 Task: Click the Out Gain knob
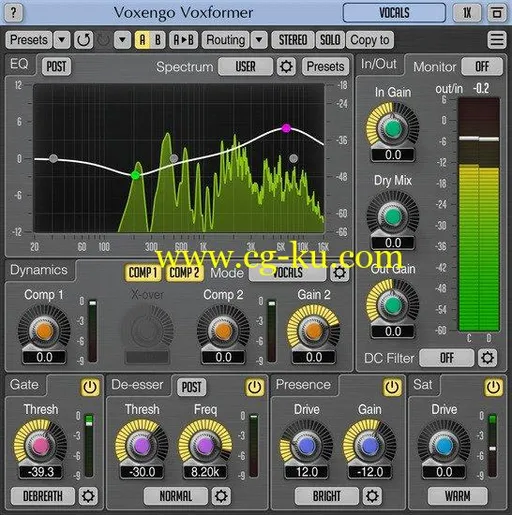[393, 305]
